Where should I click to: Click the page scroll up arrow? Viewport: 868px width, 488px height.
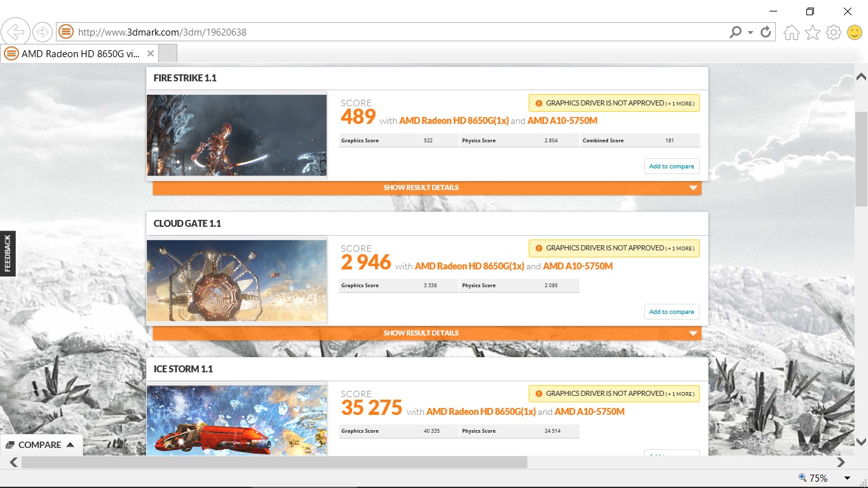point(861,76)
